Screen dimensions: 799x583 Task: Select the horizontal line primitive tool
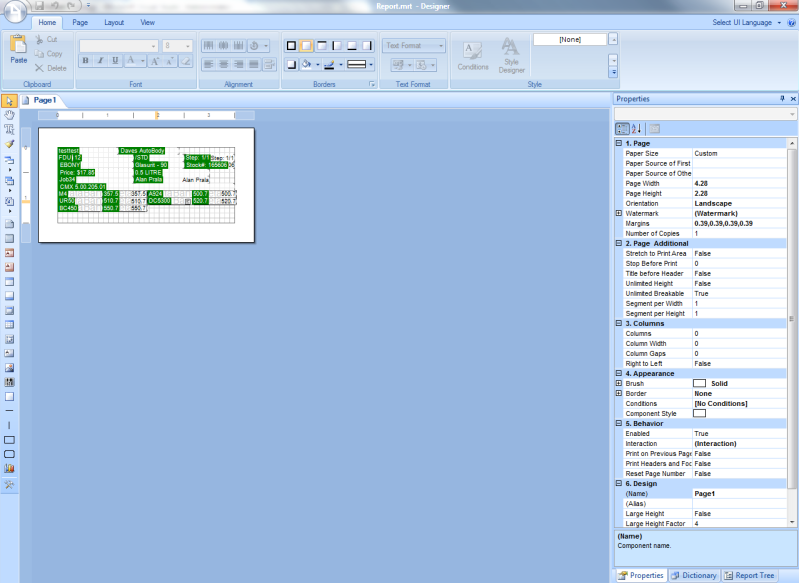tap(9, 410)
